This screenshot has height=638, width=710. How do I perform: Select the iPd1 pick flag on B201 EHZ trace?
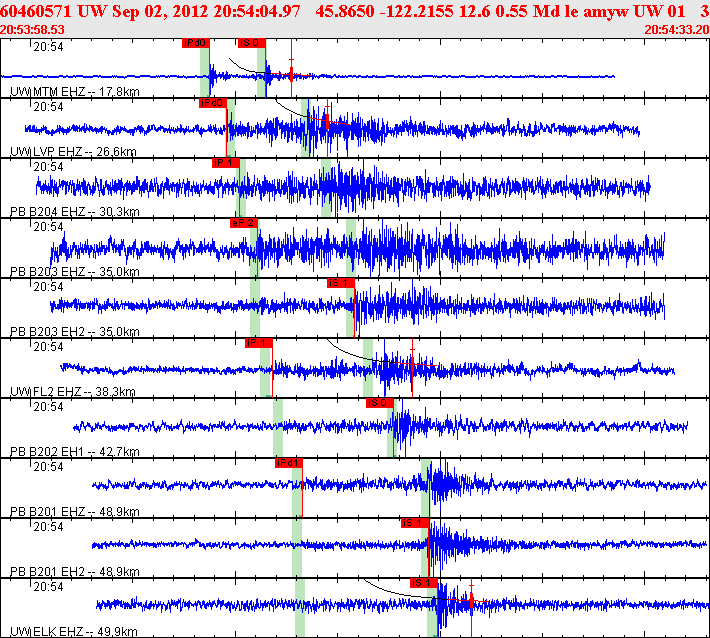(289, 463)
